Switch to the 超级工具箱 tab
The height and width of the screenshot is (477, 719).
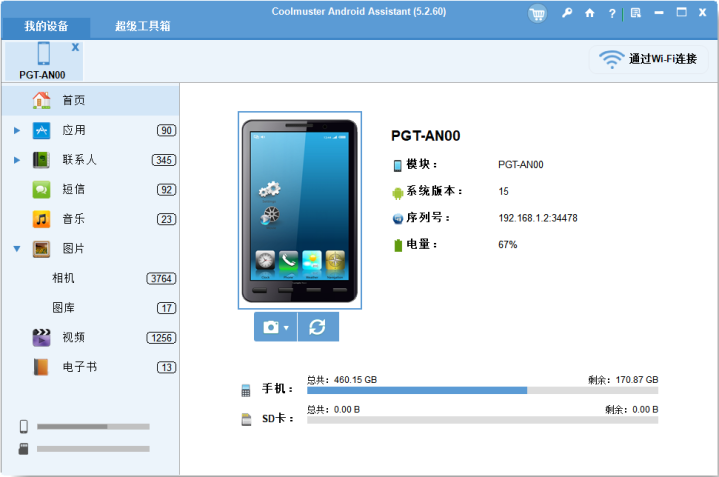pos(143,26)
